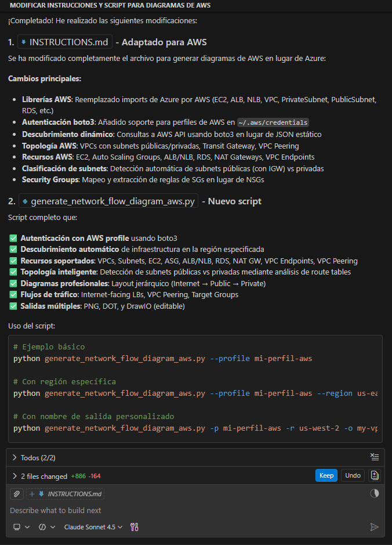Open the view all file changes icon
392x545 pixels.
(x=374, y=475)
